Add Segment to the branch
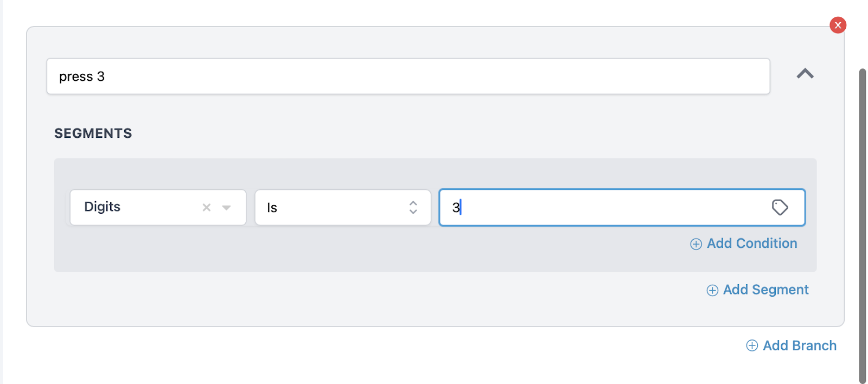This screenshot has height=384, width=868. click(x=757, y=290)
